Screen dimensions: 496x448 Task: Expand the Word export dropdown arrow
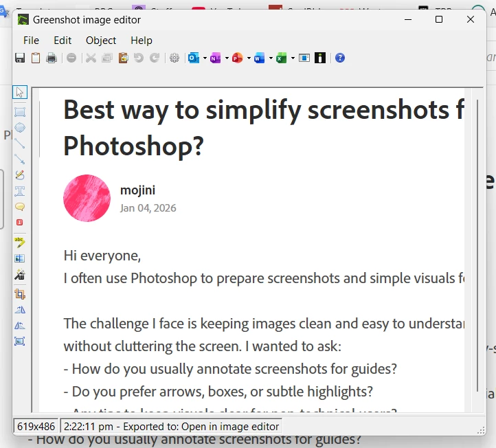271,58
